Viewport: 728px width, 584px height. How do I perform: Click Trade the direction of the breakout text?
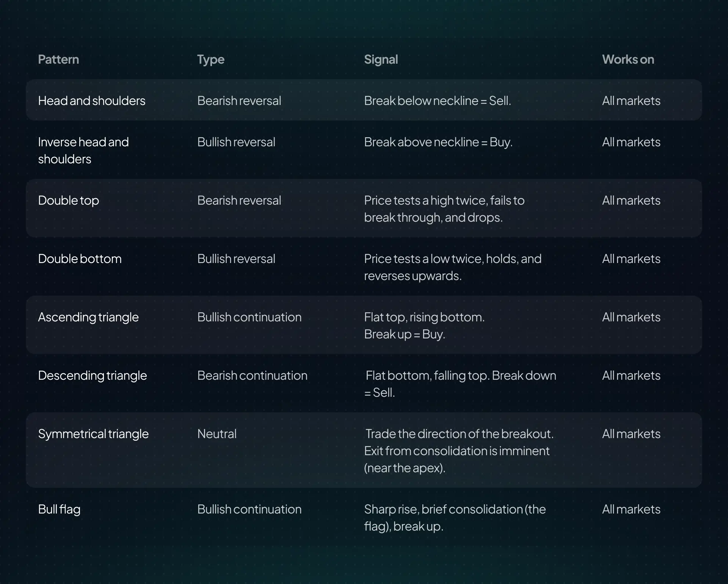tap(460, 434)
